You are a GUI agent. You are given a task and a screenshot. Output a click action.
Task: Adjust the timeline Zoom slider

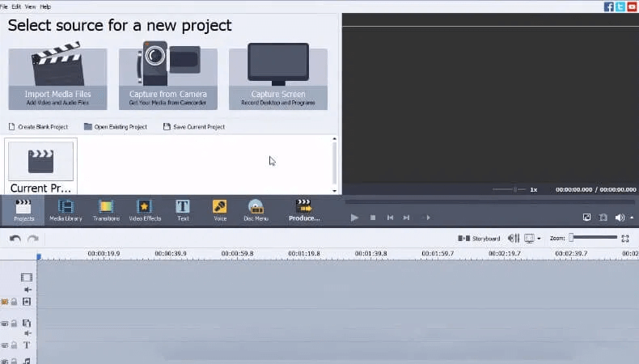click(x=595, y=238)
